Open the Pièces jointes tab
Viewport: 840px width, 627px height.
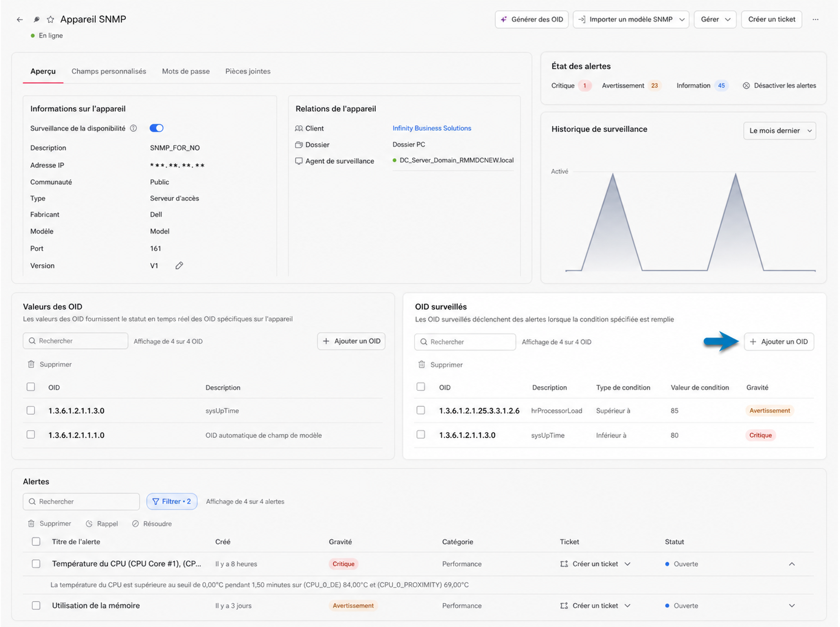pos(248,71)
